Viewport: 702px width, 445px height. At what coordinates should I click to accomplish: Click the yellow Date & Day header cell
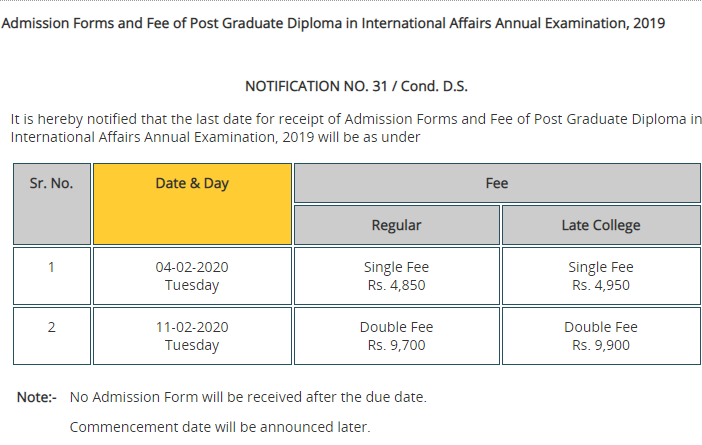pos(192,204)
